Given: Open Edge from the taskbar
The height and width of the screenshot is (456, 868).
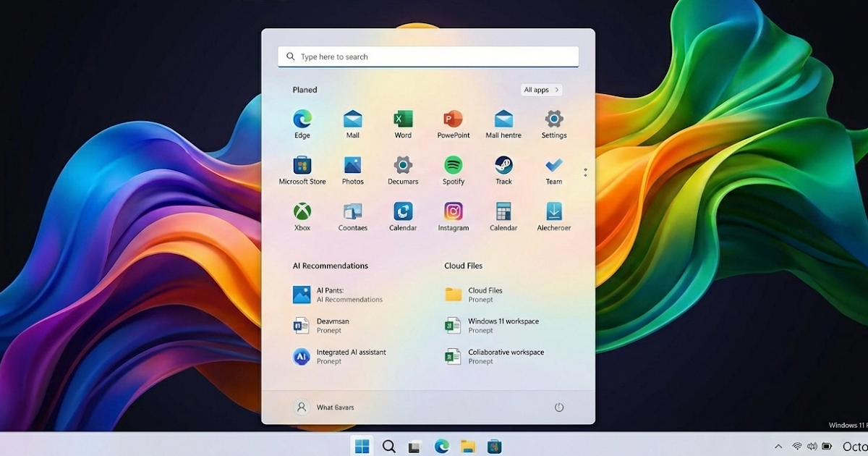Looking at the screenshot, I should point(441,447).
